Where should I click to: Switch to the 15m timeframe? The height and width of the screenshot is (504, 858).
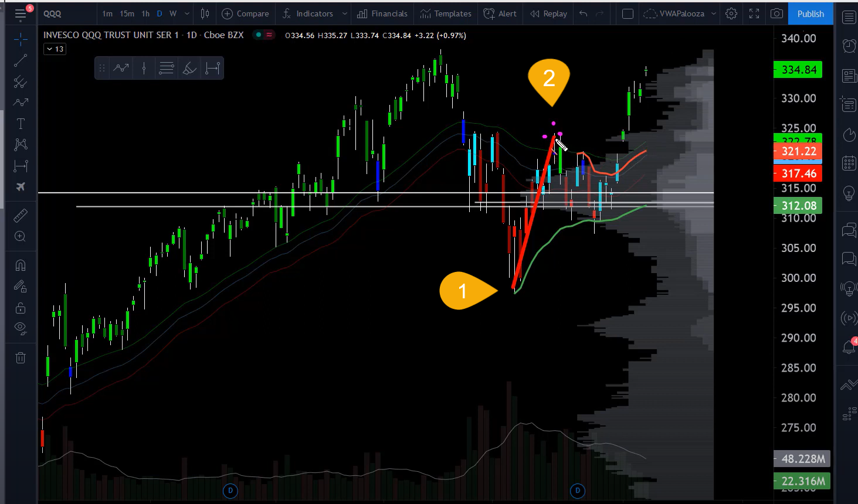(127, 13)
